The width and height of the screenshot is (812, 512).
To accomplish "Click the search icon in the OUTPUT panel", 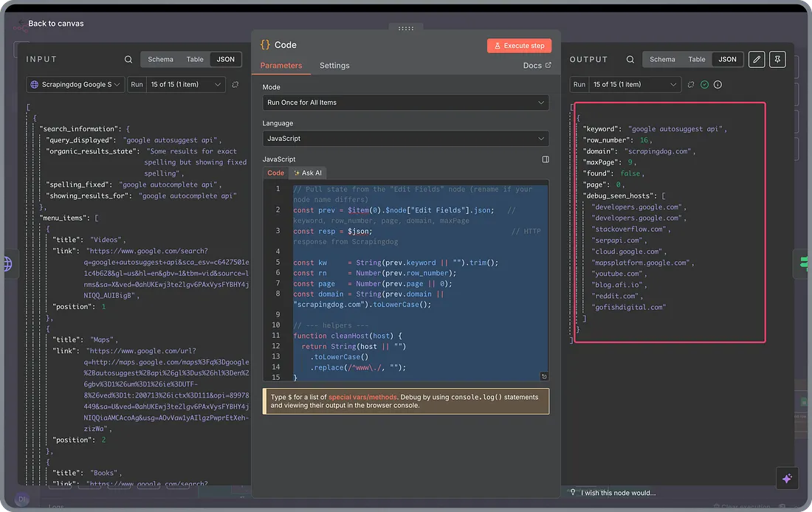I will point(630,60).
